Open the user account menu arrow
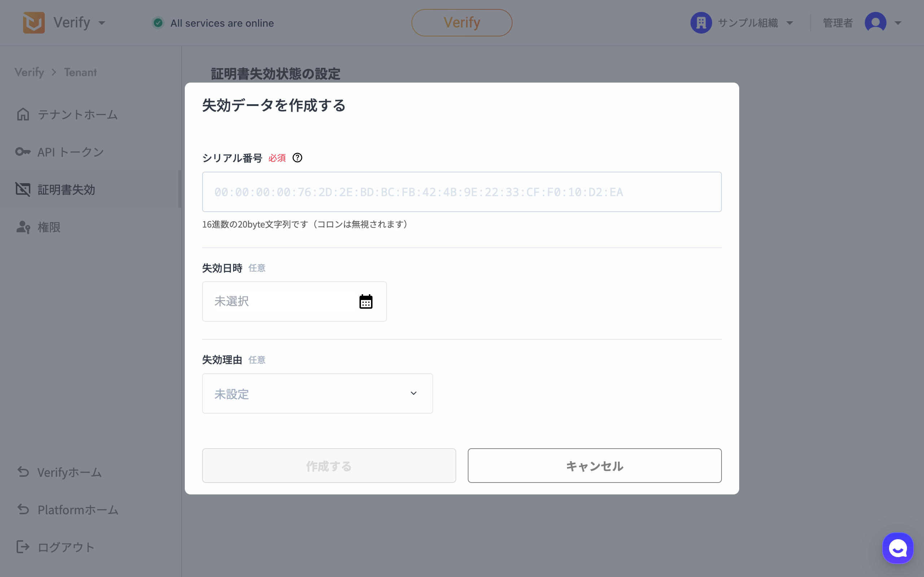 [x=898, y=23]
